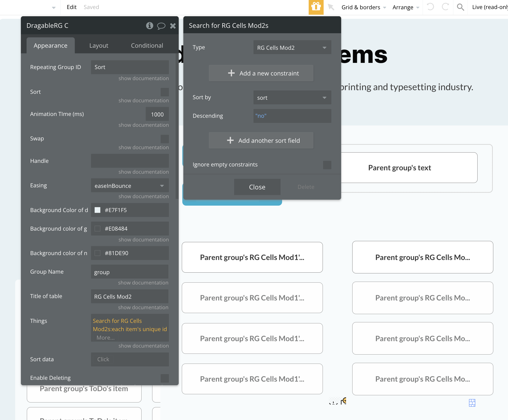The width and height of the screenshot is (508, 420).
Task: Click plus icon for adding new constraint
Action: (x=231, y=73)
